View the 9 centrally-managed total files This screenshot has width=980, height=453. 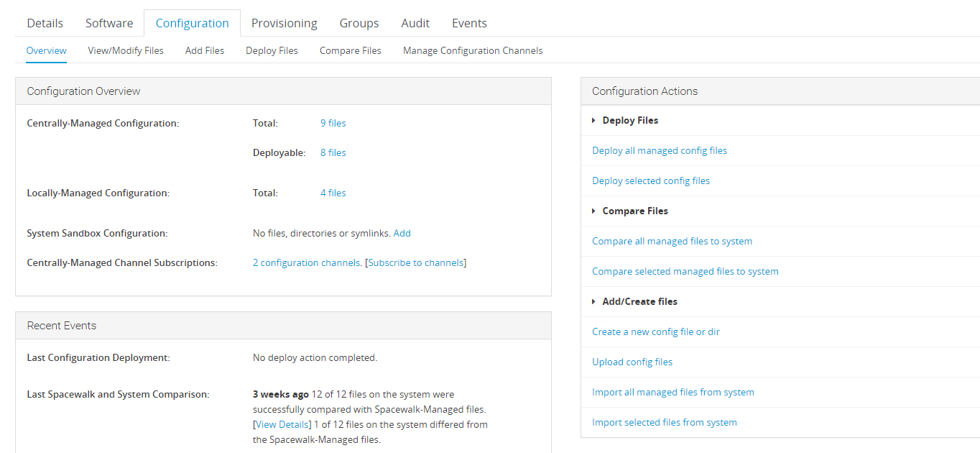333,123
